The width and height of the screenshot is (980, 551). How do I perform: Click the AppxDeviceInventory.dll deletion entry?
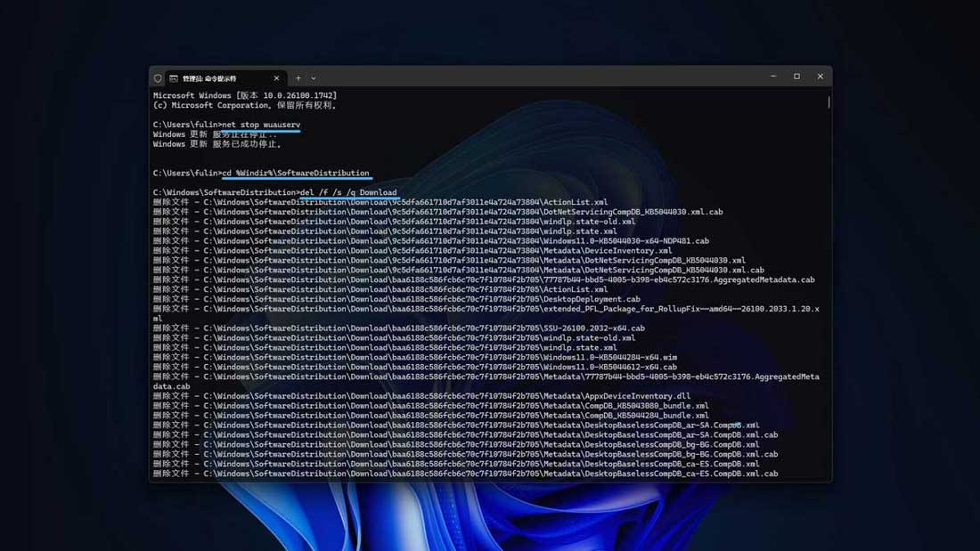[x=401, y=395]
